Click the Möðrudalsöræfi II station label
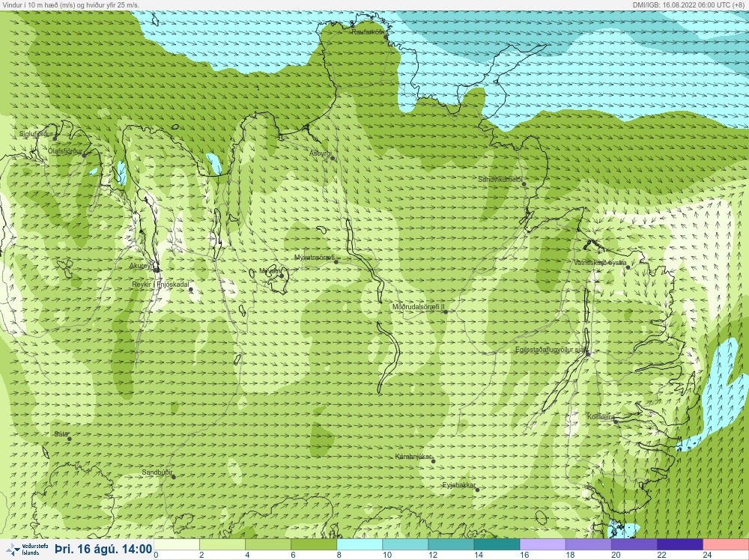Image resolution: width=749 pixels, height=560 pixels. (x=419, y=307)
